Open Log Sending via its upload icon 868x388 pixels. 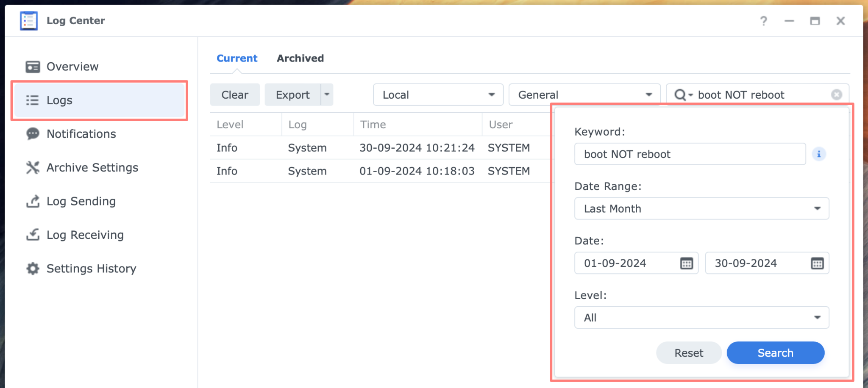coord(33,201)
